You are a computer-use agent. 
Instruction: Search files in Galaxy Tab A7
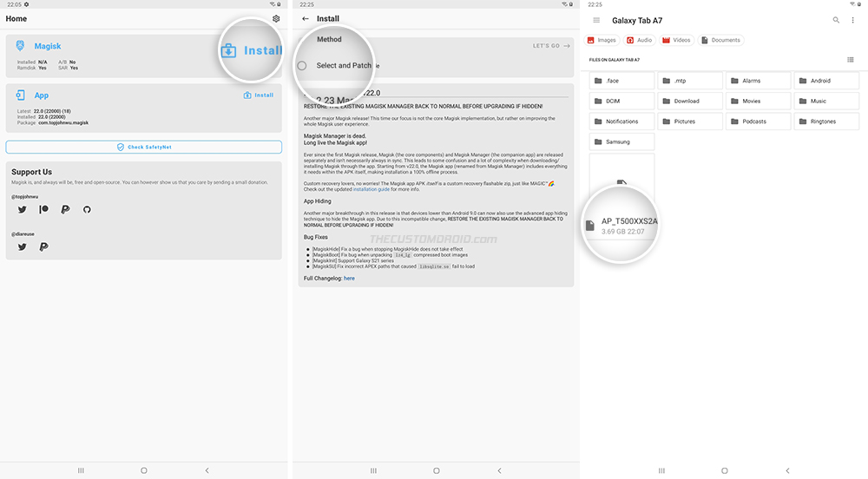(836, 21)
